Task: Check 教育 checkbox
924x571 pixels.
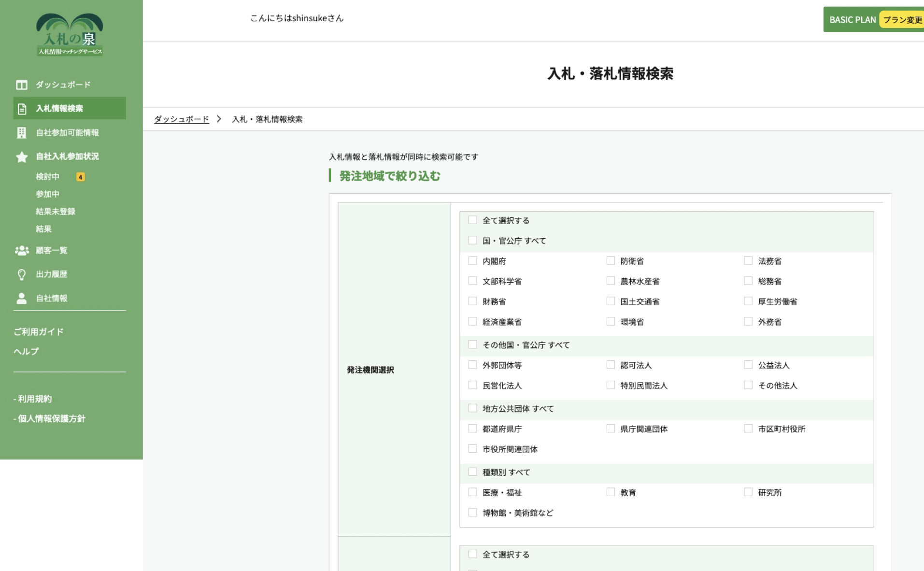Action: (x=611, y=493)
